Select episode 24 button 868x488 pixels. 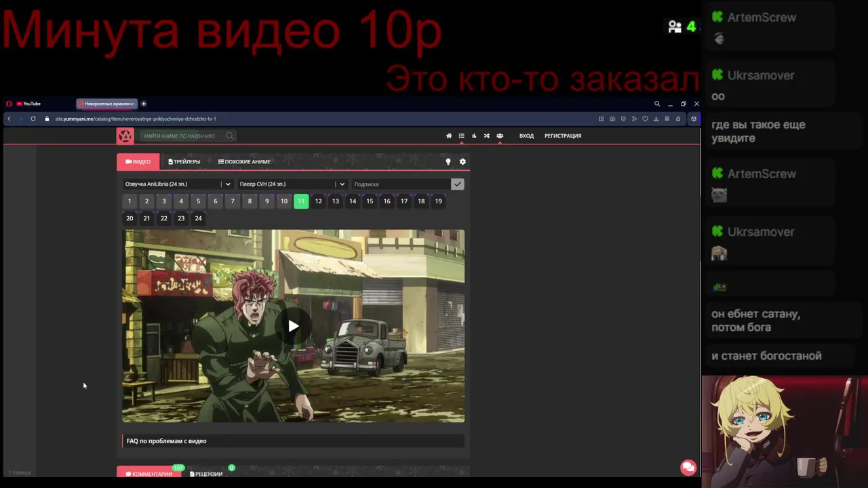pos(198,218)
